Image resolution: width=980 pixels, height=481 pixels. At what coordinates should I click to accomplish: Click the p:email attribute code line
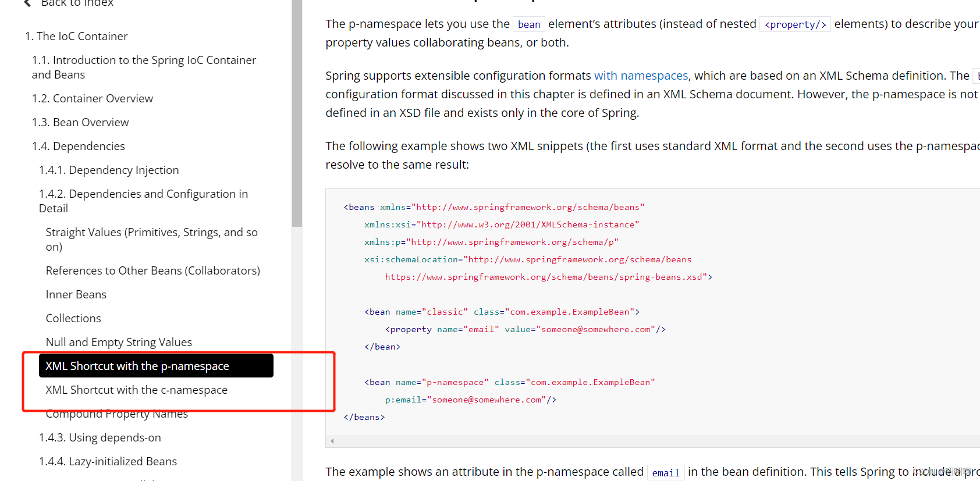[x=470, y=400]
